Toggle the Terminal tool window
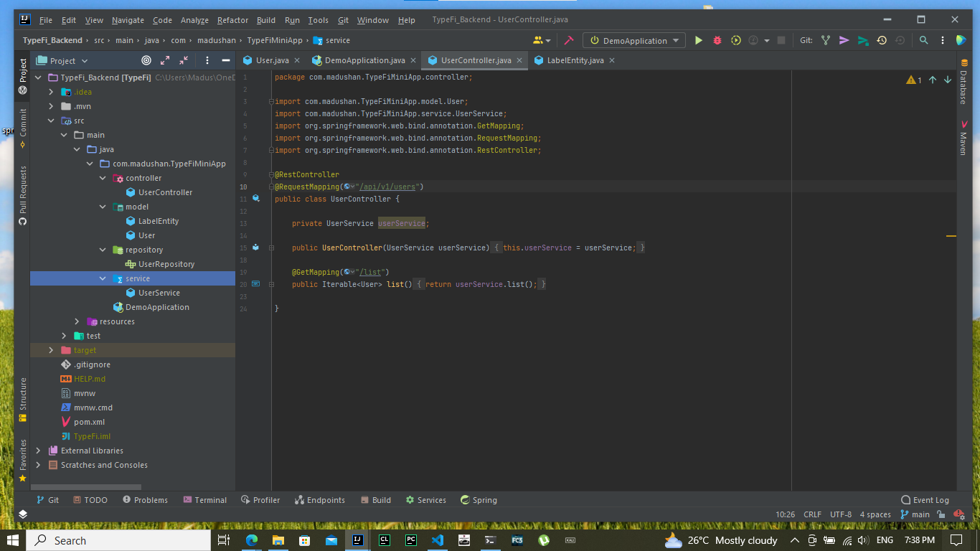 [x=205, y=499]
